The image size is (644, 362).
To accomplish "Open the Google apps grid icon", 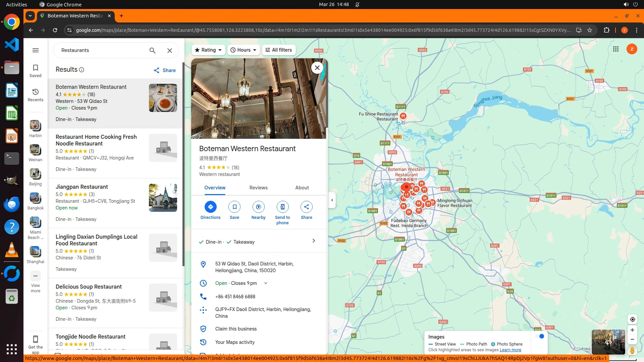I will pos(615,49).
